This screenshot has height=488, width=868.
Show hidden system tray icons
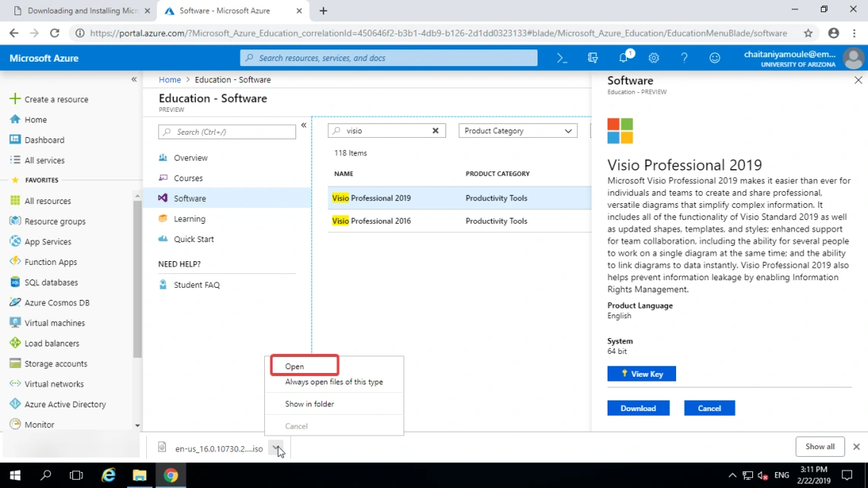tap(732, 475)
